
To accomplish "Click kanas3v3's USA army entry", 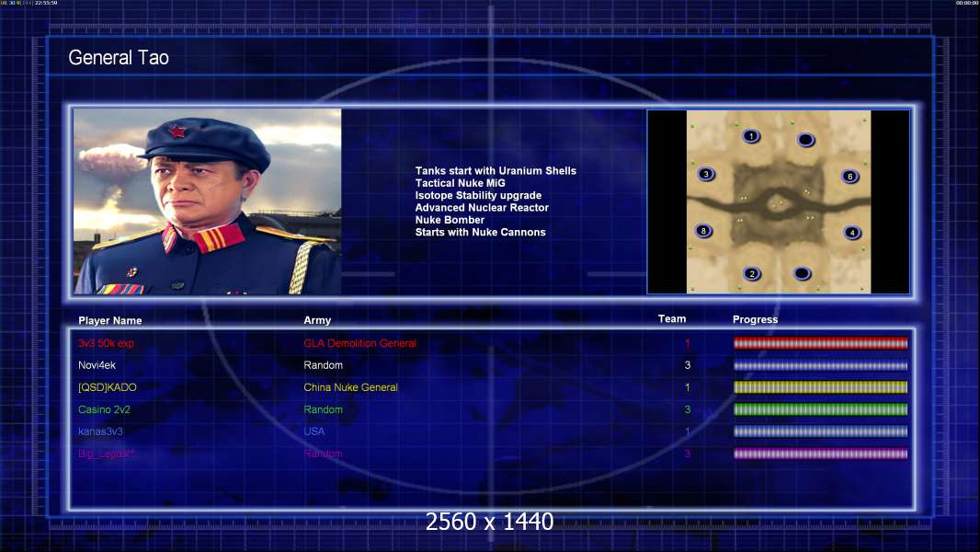I will [314, 431].
